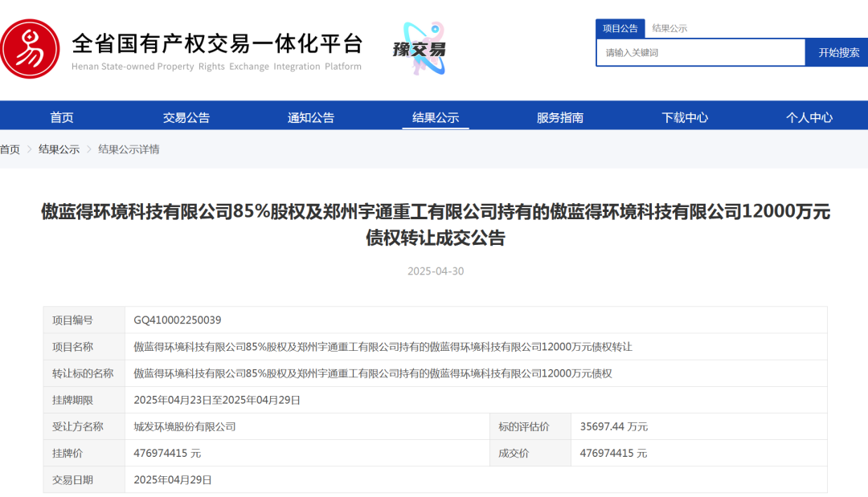Click the 豫交易 mascot logo
868x497 pixels.
pos(420,49)
